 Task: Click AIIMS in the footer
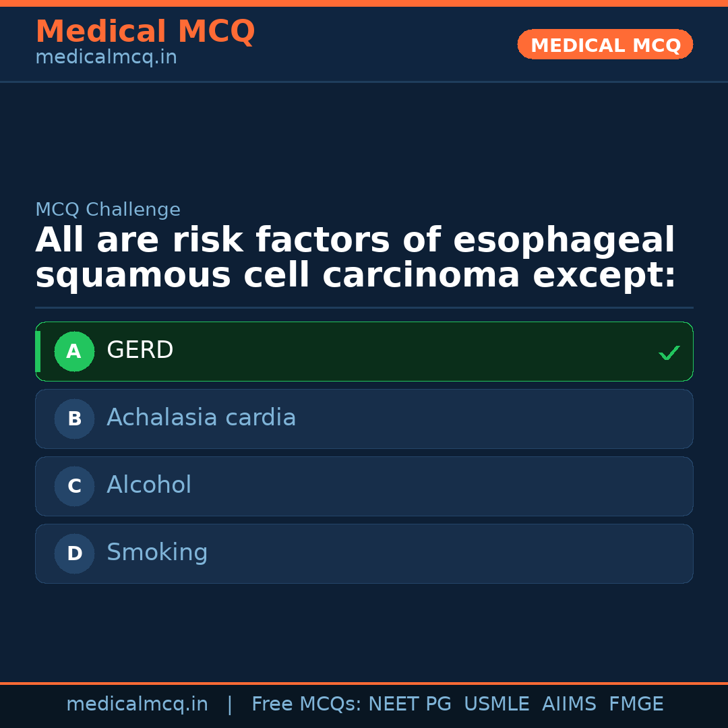[569, 704]
